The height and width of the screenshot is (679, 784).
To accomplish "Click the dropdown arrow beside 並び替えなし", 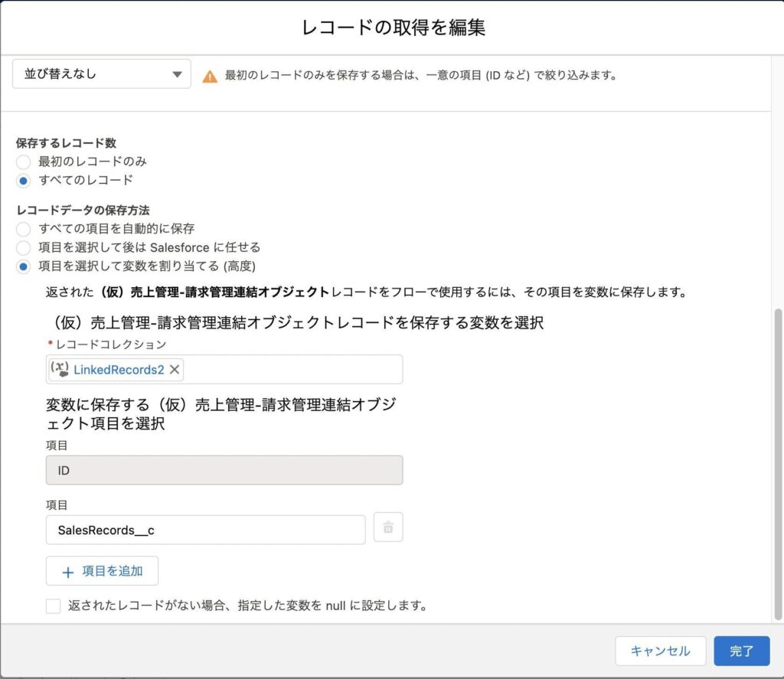I will pos(177,74).
